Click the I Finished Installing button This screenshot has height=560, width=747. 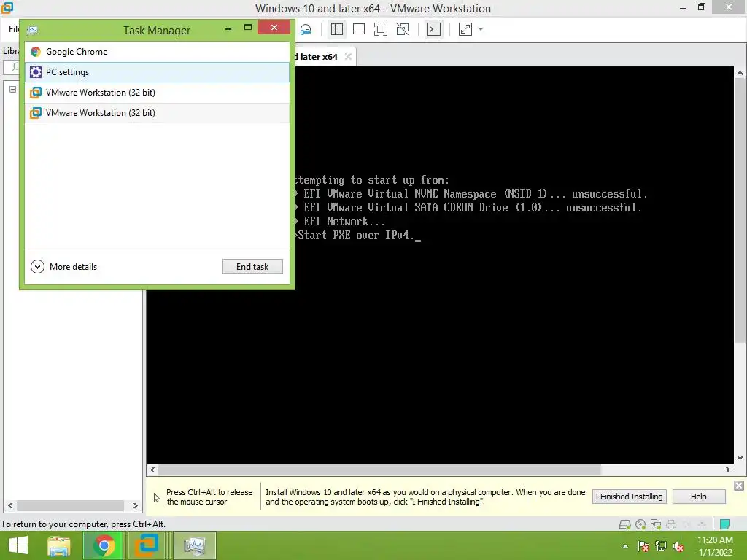629,497
